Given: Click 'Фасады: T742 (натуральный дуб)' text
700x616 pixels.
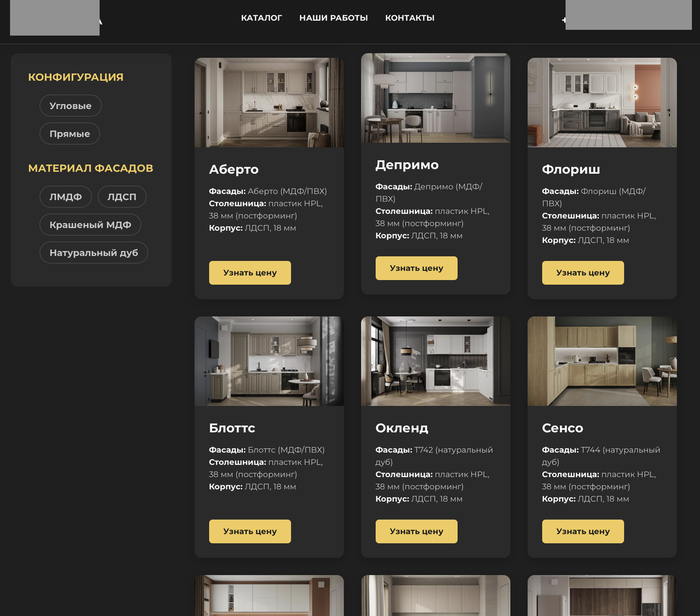Looking at the screenshot, I should pos(434,456).
